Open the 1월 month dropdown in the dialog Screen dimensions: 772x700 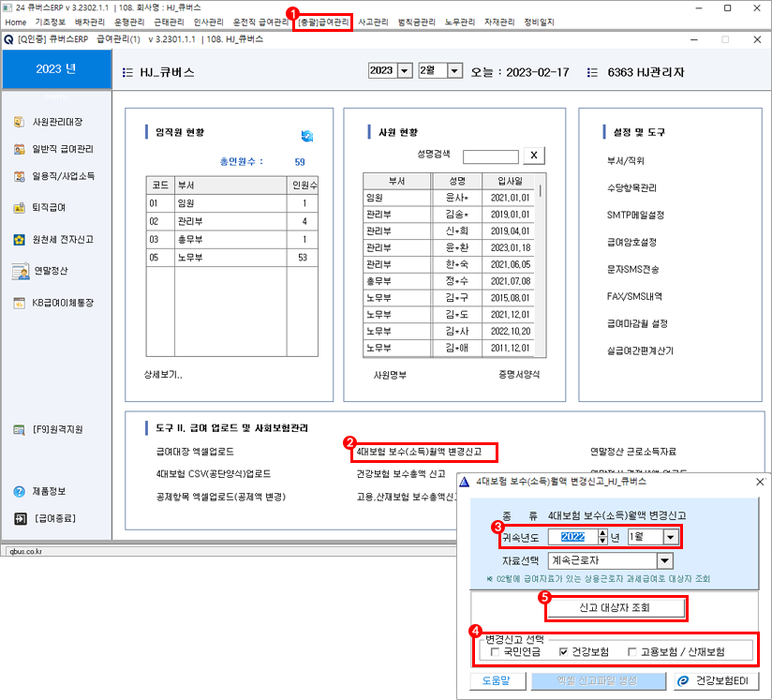[670, 537]
